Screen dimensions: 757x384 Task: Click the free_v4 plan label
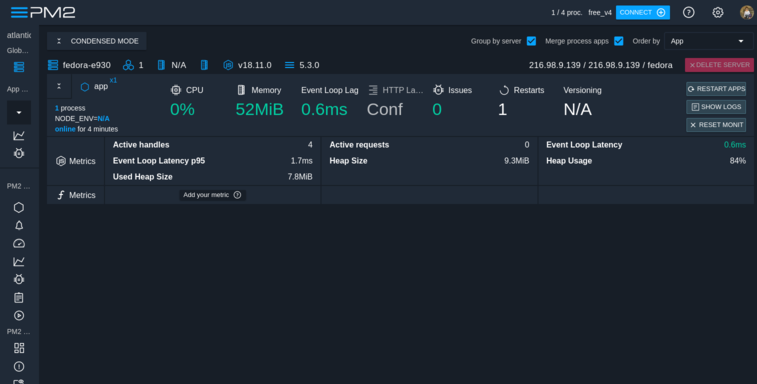pos(600,13)
